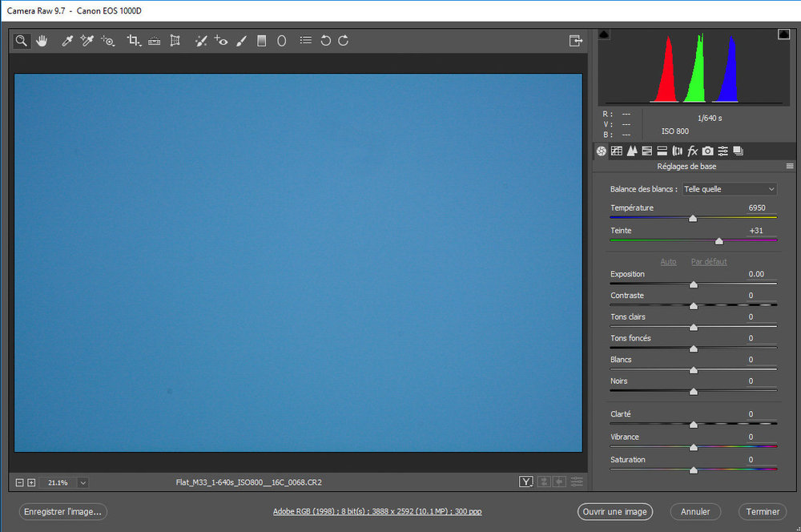Expand the zoom level dropdown
The height and width of the screenshot is (532, 801).
(83, 482)
